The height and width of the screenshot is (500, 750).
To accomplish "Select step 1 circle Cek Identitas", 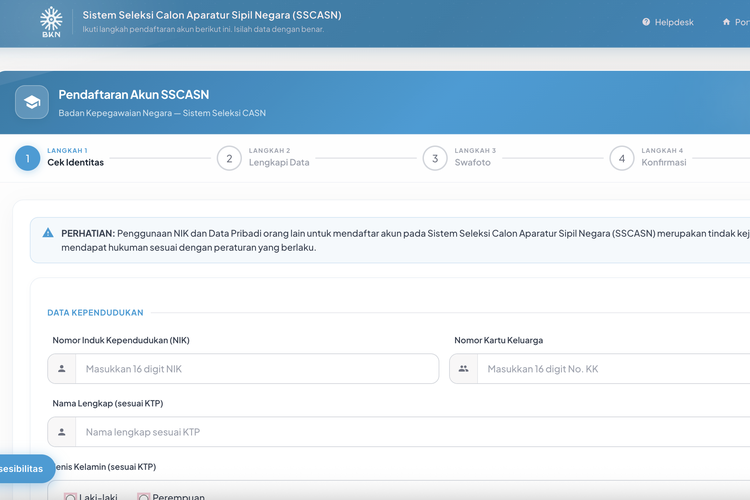I will [x=28, y=158].
